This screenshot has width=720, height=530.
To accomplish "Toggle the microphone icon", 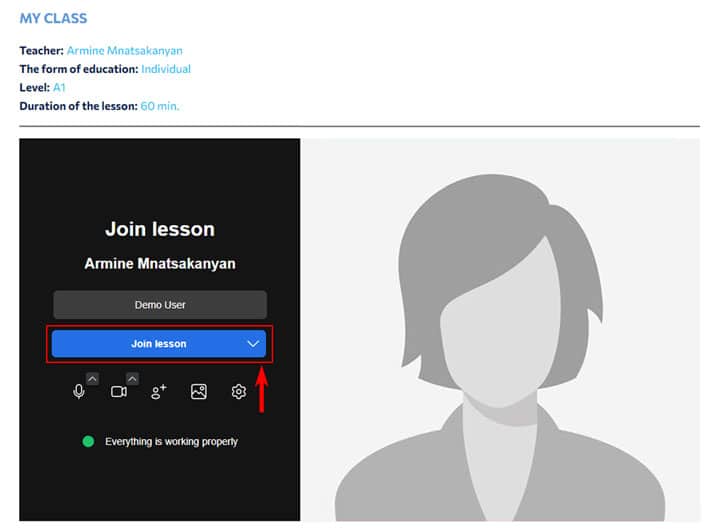I will pyautogui.click(x=79, y=392).
